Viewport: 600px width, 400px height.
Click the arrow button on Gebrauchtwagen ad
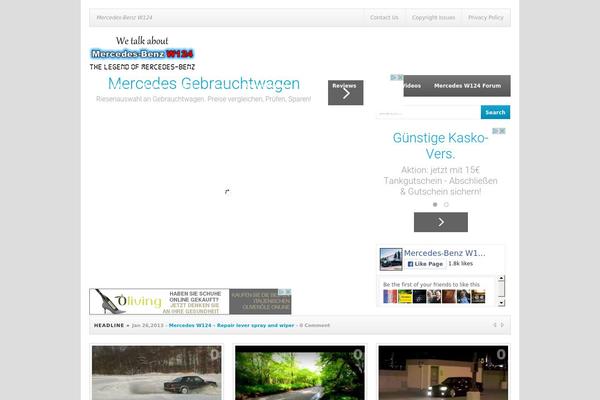(346, 93)
